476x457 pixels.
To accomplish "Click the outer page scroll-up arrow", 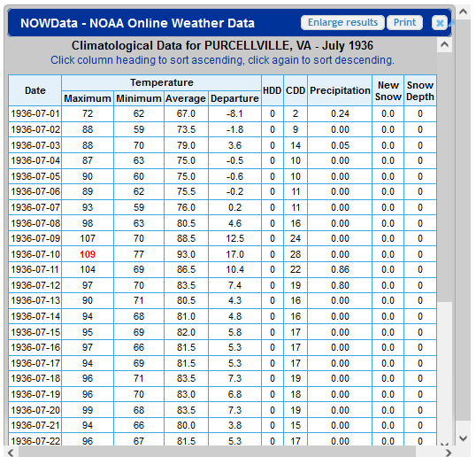I will coord(463,12).
